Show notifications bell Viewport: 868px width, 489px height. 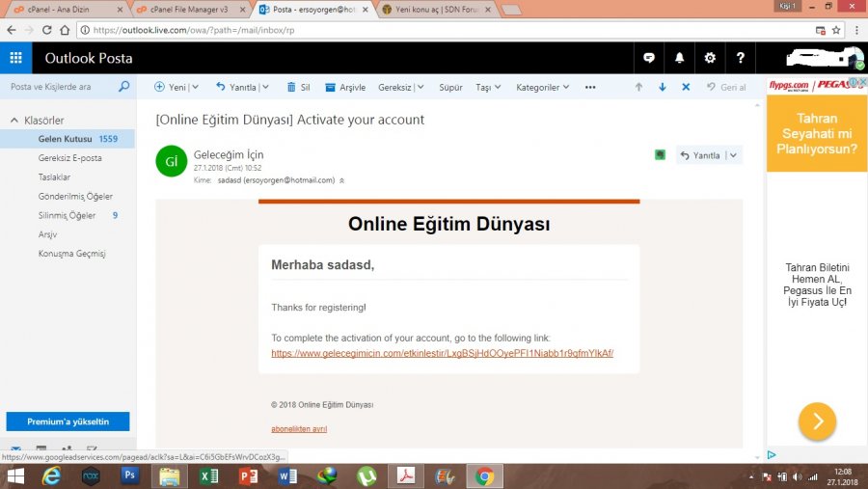[679, 58]
